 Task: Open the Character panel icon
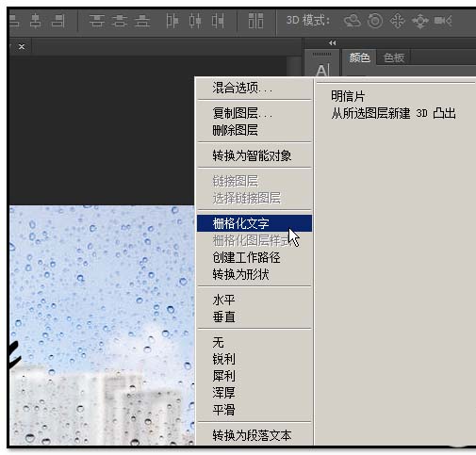[x=322, y=70]
